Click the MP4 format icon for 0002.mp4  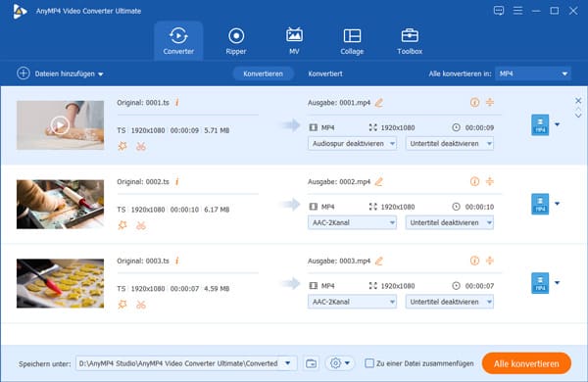pyautogui.click(x=540, y=204)
